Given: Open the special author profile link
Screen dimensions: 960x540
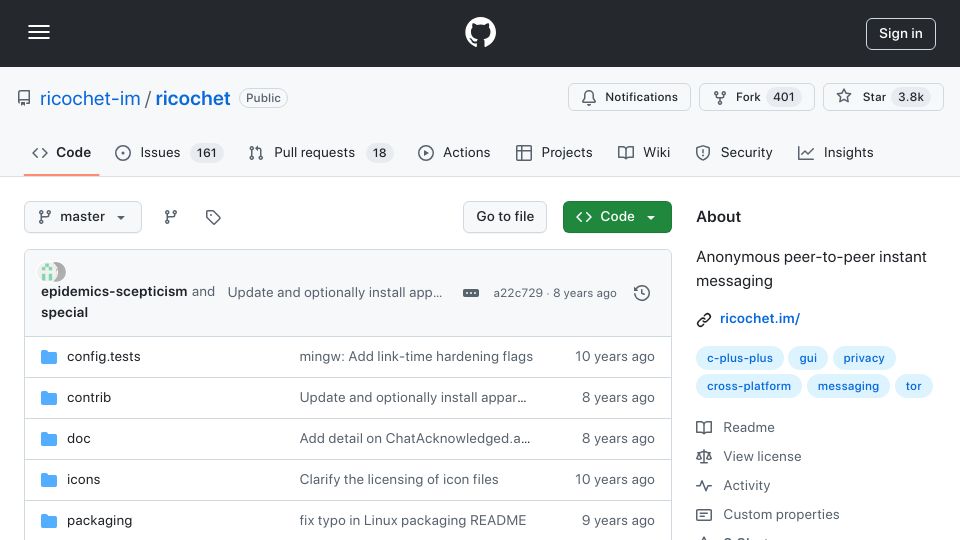Looking at the screenshot, I should tap(64, 312).
